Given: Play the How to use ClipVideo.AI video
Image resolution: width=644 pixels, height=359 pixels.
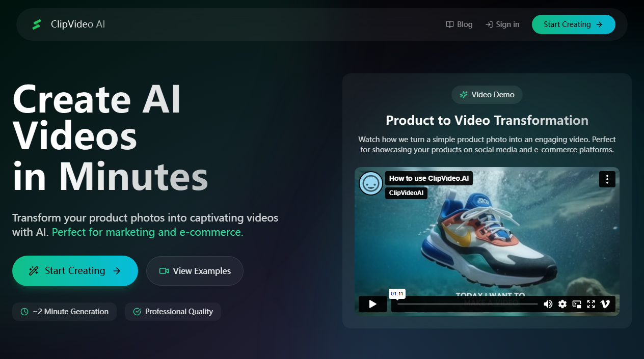Looking at the screenshot, I should (372, 303).
